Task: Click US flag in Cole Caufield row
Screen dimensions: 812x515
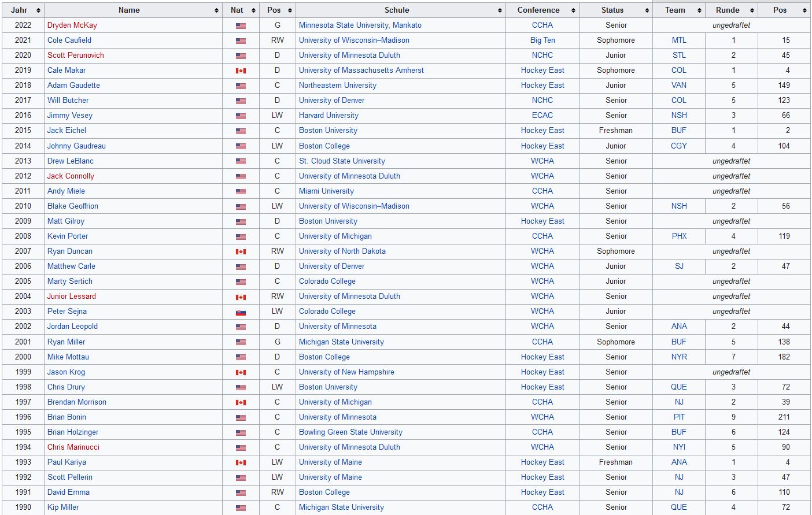Action: [241, 40]
